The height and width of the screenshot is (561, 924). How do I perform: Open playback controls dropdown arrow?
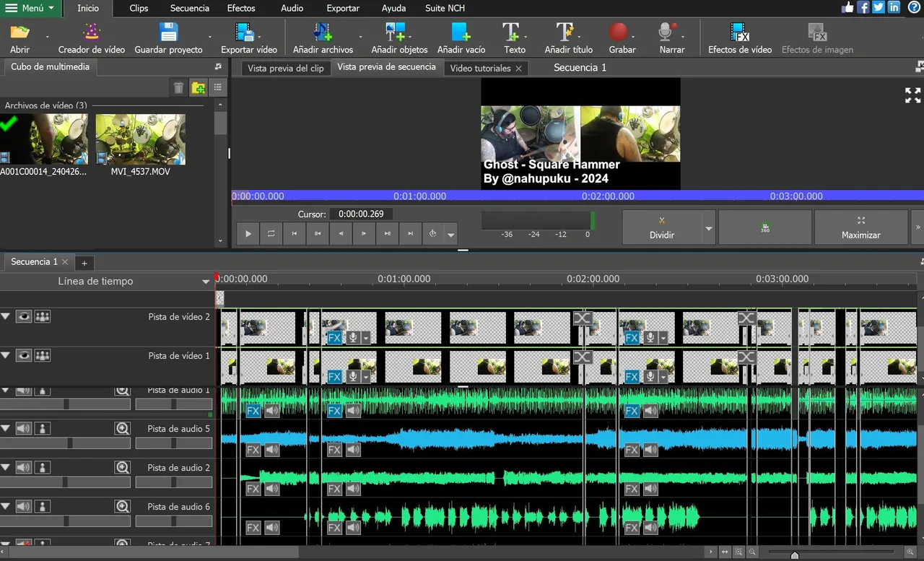pyautogui.click(x=451, y=234)
